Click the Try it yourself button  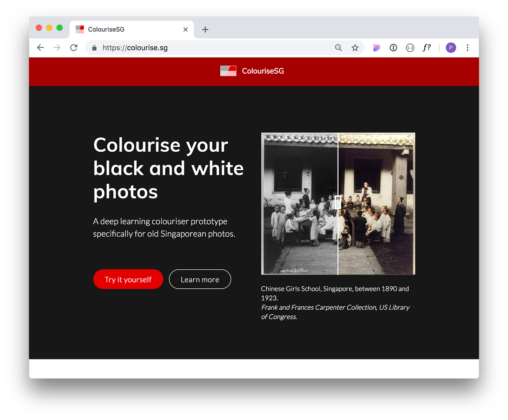(x=128, y=279)
